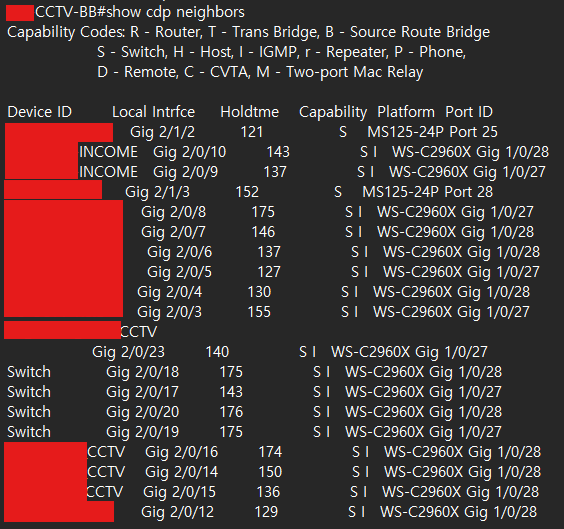Click 'M - Two-port Mac Relay' text
Viewport: 564px width, 529px height.
pyautogui.click(x=340, y=72)
